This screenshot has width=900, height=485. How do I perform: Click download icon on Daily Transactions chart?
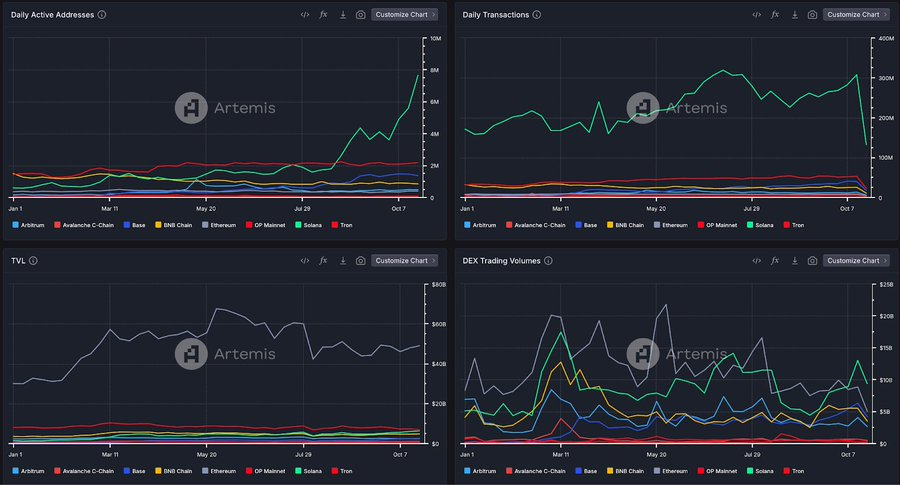[794, 15]
